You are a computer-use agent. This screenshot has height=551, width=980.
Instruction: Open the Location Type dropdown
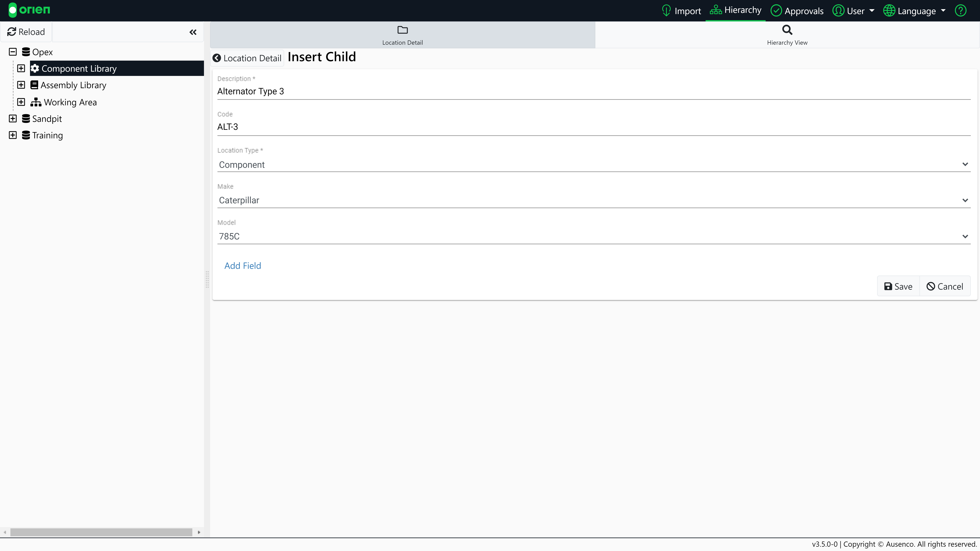(594, 165)
